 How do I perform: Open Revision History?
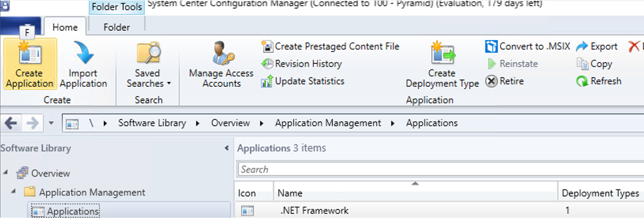pyautogui.click(x=302, y=64)
